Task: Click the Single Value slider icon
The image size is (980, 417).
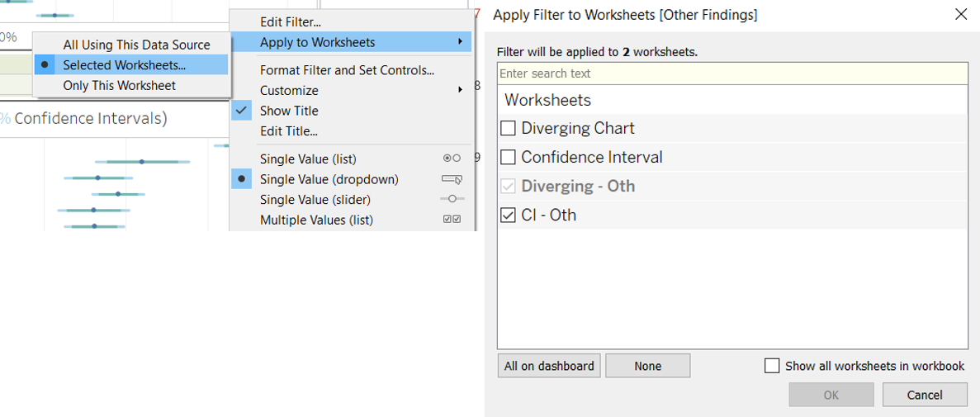Action: pos(452,199)
